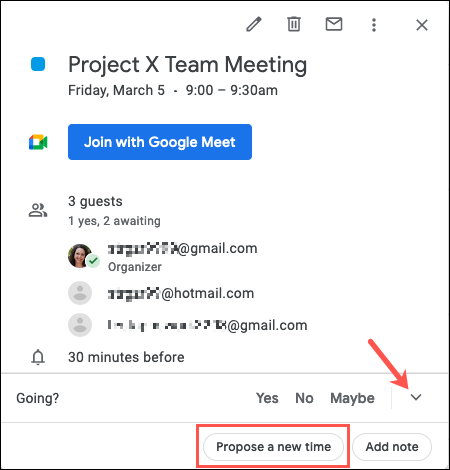Click the guests people icon

click(x=38, y=210)
